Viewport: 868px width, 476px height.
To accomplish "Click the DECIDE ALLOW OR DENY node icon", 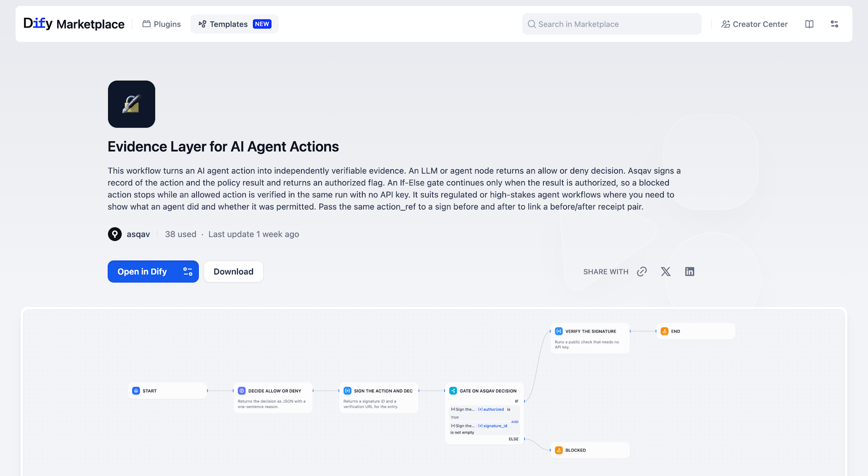I will pos(242,391).
